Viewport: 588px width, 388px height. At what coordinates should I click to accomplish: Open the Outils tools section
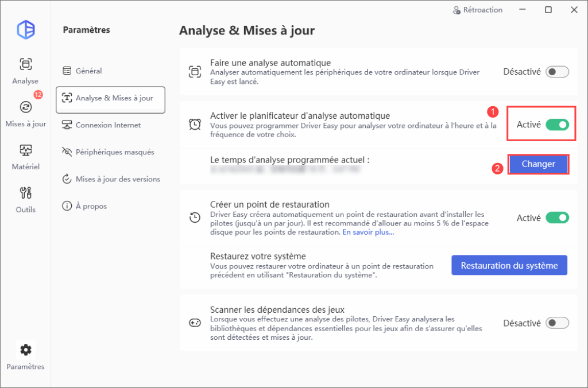pos(25,200)
